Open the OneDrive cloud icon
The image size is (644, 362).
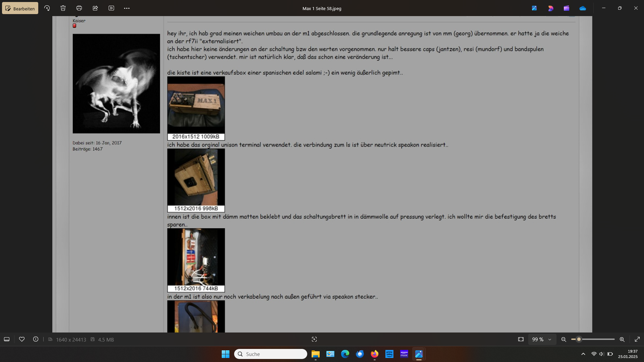tap(583, 8)
